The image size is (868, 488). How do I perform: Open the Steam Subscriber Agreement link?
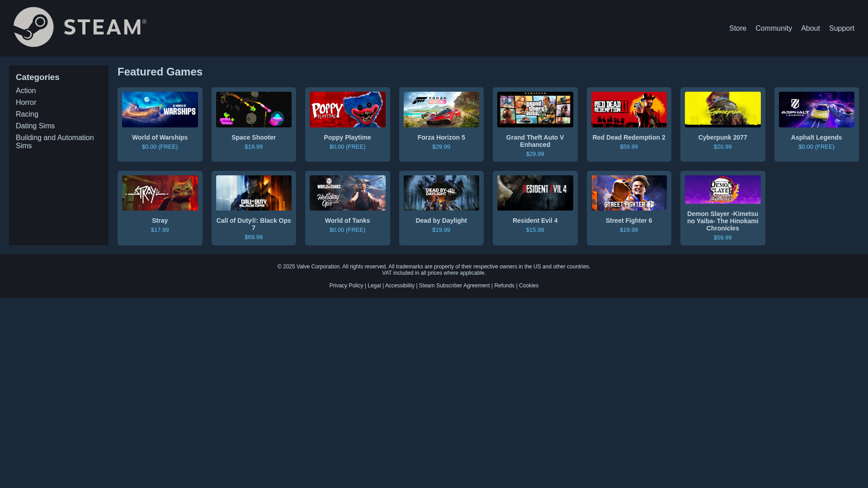click(x=454, y=286)
